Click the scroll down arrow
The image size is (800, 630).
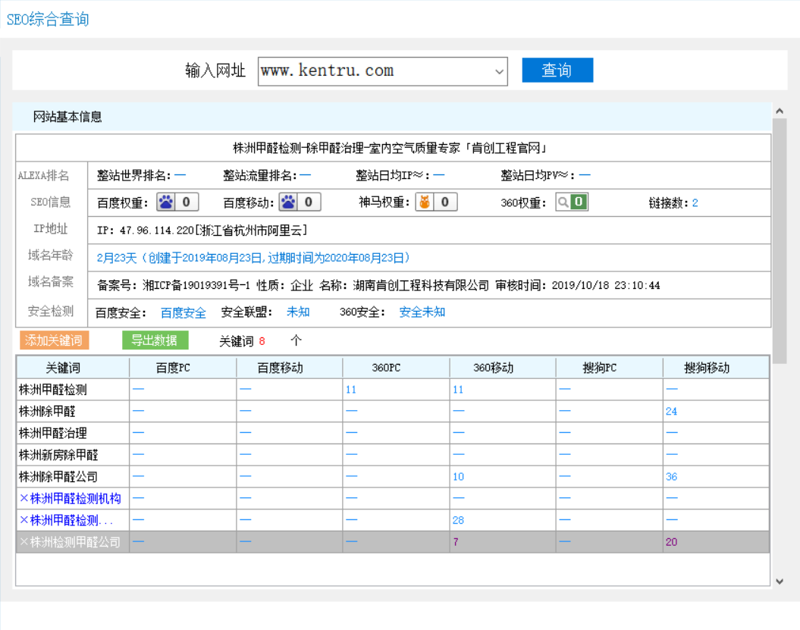pyautogui.click(x=779, y=581)
